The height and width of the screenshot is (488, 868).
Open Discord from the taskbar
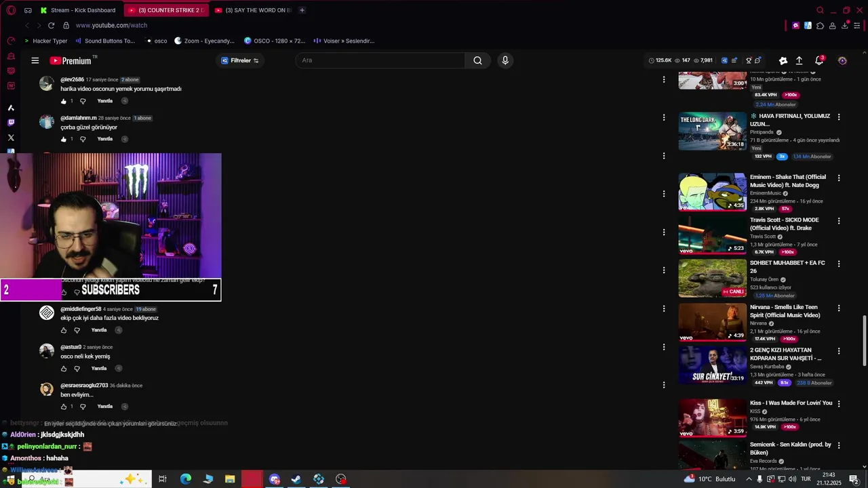coord(274,479)
